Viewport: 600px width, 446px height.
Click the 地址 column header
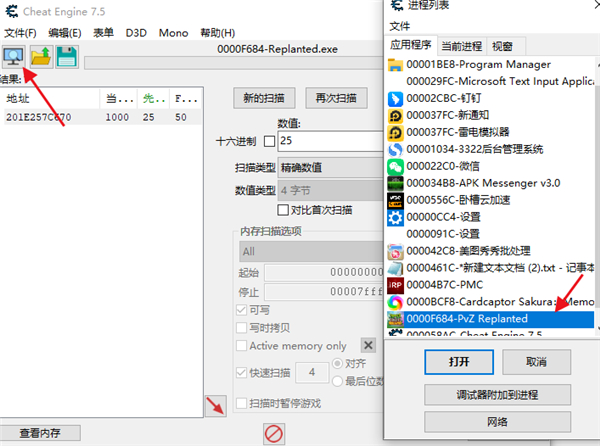coord(51,99)
